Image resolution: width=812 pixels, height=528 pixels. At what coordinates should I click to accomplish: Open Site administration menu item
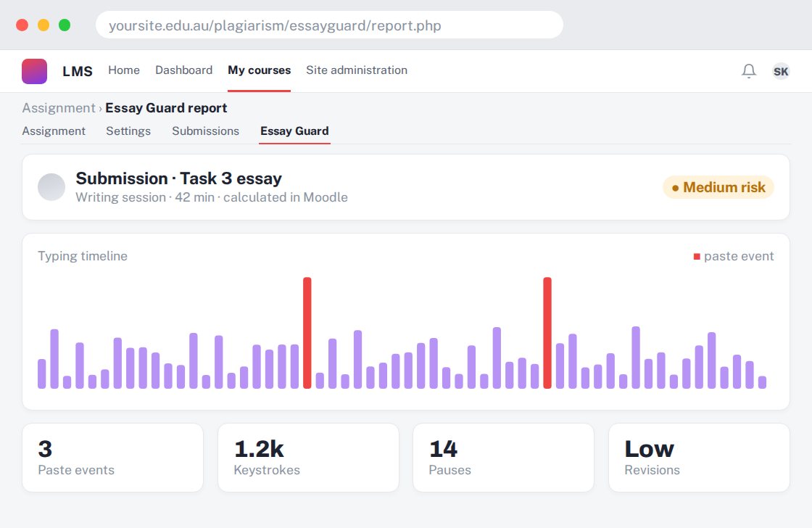click(357, 70)
